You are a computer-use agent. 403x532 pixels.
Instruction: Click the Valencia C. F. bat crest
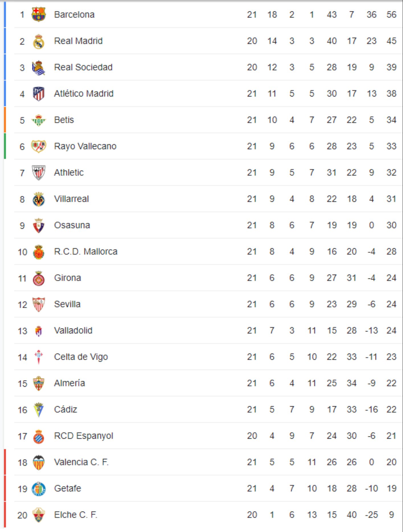pos(38,463)
